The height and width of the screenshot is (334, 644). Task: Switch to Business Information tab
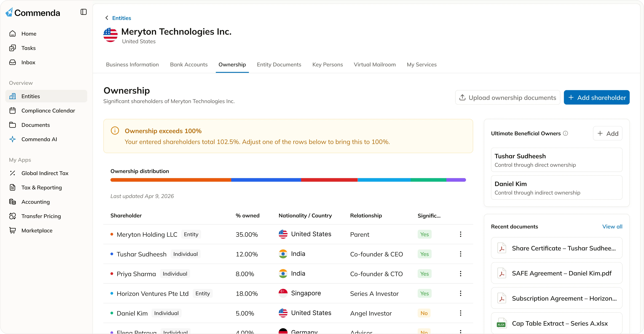point(132,65)
